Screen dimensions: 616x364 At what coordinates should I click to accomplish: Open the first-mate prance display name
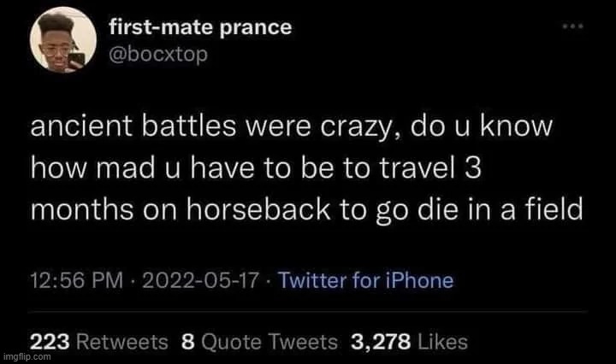(200, 27)
